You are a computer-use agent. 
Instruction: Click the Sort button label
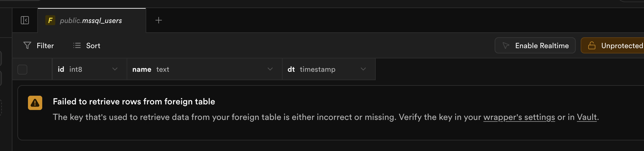(x=93, y=46)
